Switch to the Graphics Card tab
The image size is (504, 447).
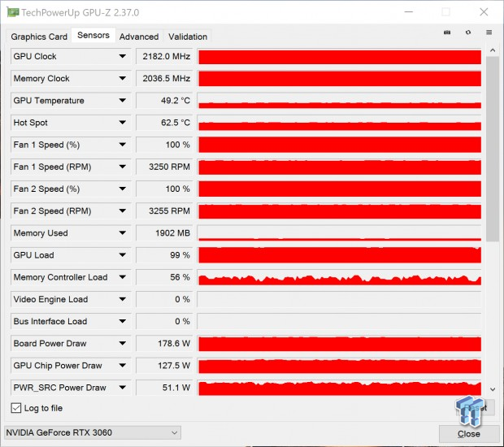pyautogui.click(x=39, y=37)
